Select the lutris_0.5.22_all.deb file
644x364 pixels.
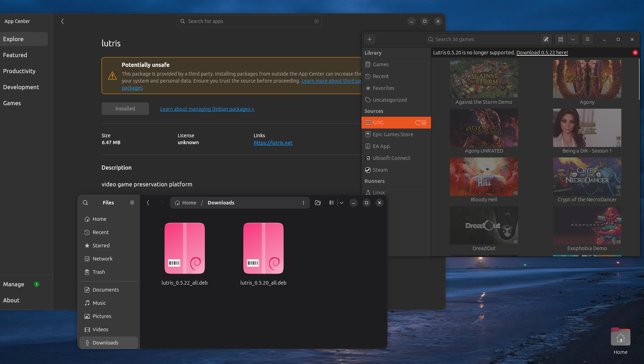click(185, 254)
